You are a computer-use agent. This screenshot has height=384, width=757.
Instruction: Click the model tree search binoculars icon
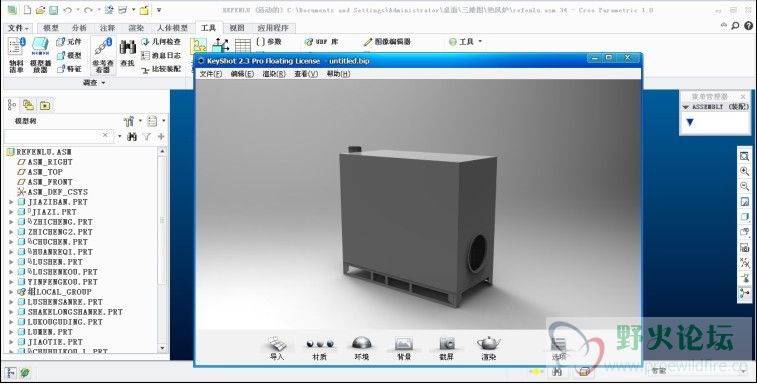click(132, 137)
